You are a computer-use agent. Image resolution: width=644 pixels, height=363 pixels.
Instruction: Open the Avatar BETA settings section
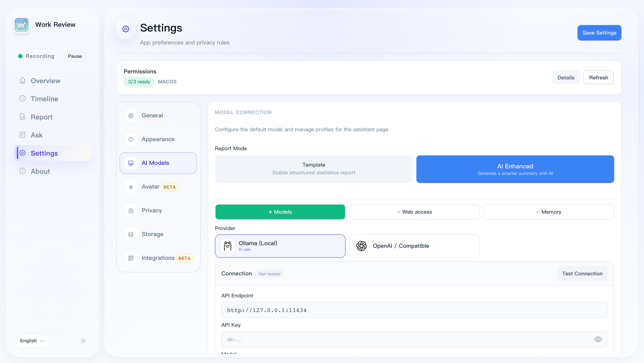pyautogui.click(x=158, y=187)
